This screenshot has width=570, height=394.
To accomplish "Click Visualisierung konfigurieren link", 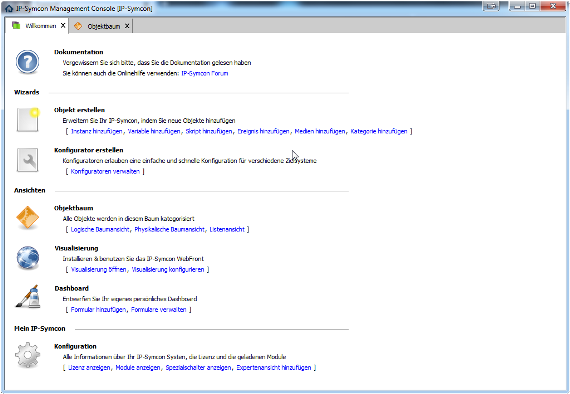I will pyautogui.click(x=168, y=269).
